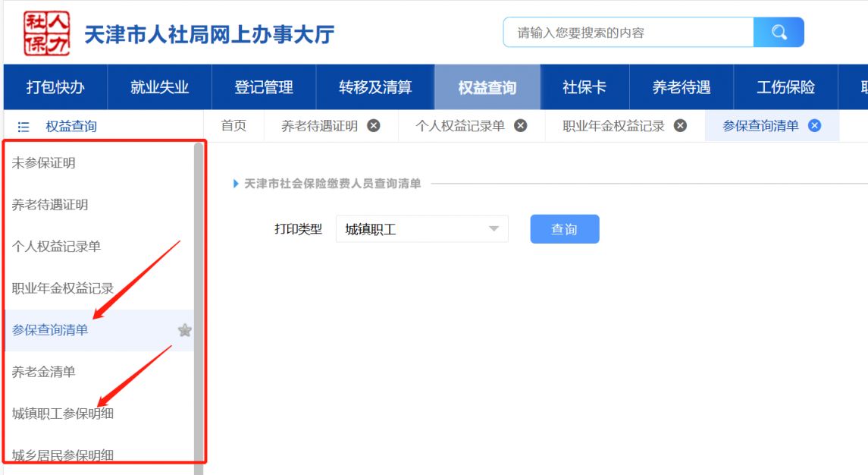Close the 职业年金权益记录 tab
The image size is (868, 475).
680,126
